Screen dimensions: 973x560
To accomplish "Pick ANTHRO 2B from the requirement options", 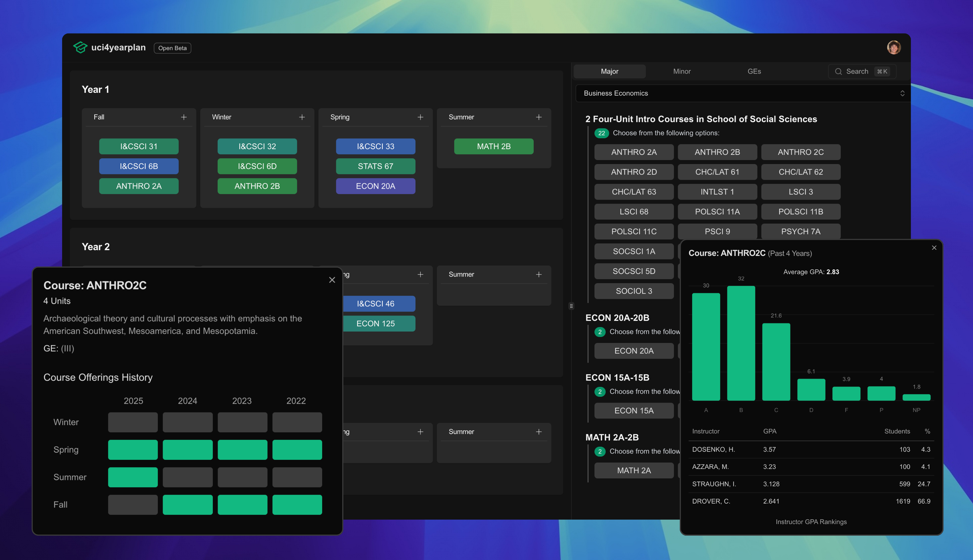I will pos(717,152).
